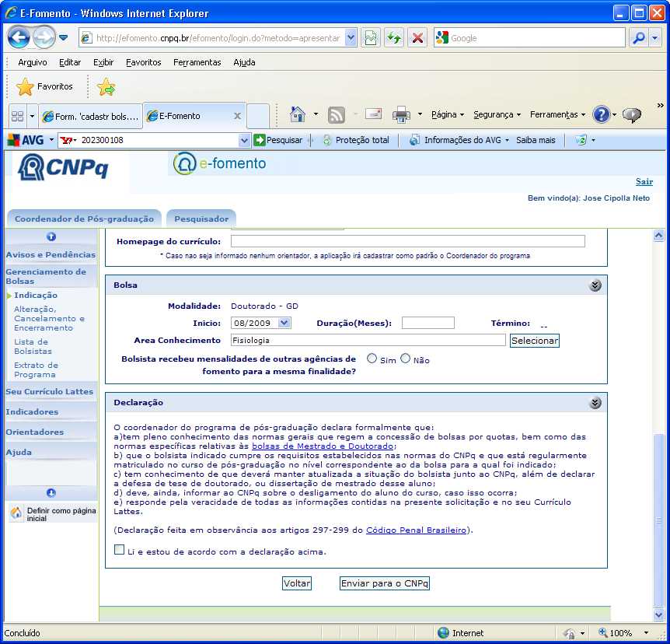
Task: Open the Quick Tabs grid icon
Action: (18, 116)
